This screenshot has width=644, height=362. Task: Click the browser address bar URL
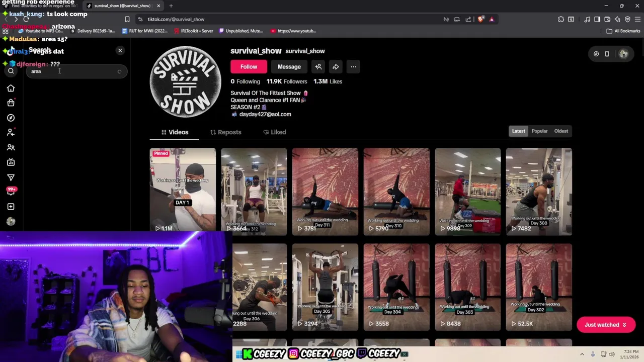(176, 19)
